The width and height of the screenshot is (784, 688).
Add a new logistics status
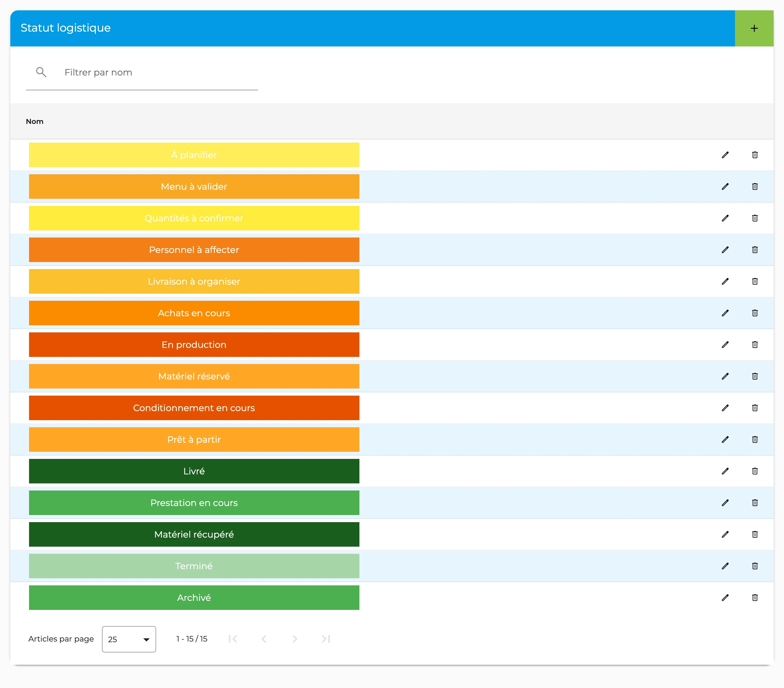click(x=754, y=28)
